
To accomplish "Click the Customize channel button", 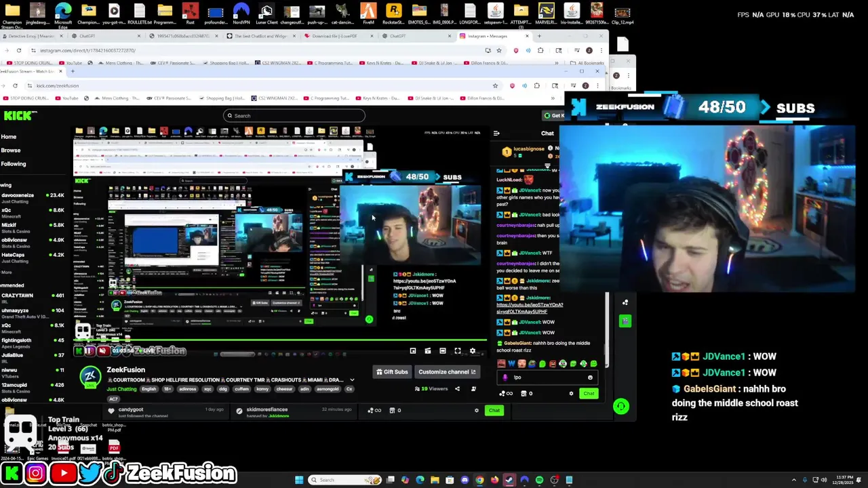I will [x=447, y=371].
